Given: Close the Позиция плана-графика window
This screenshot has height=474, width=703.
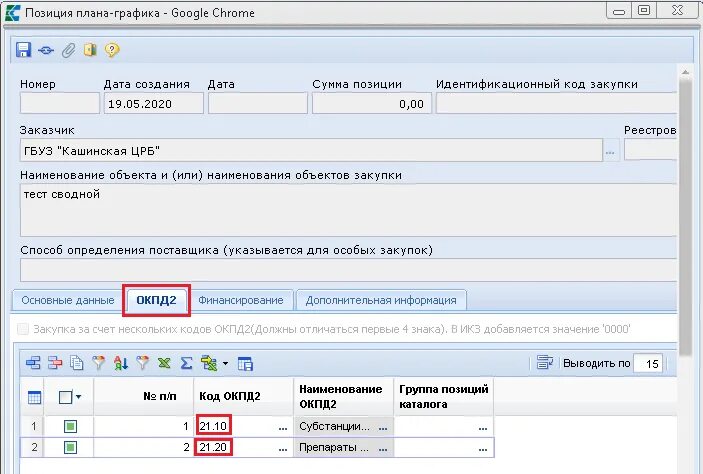Looking at the screenshot, I should click(677, 10).
